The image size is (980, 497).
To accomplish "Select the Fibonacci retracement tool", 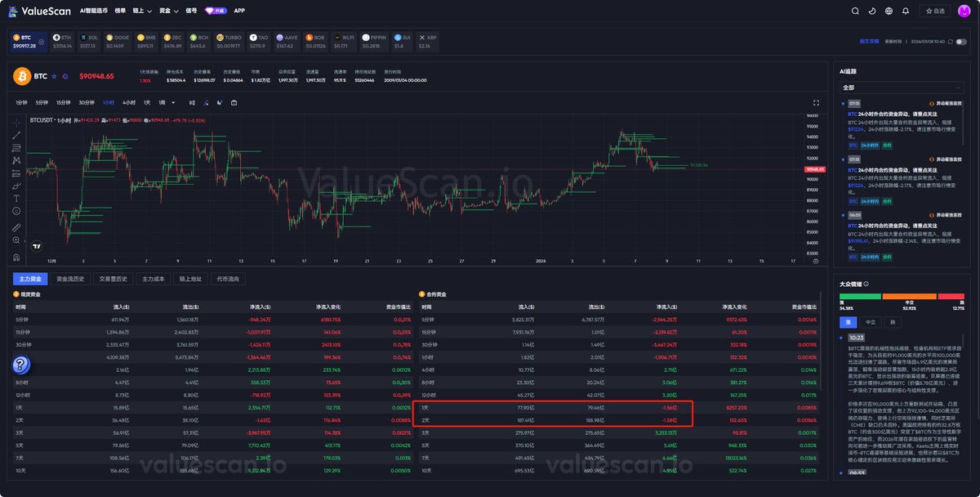I will [x=16, y=148].
